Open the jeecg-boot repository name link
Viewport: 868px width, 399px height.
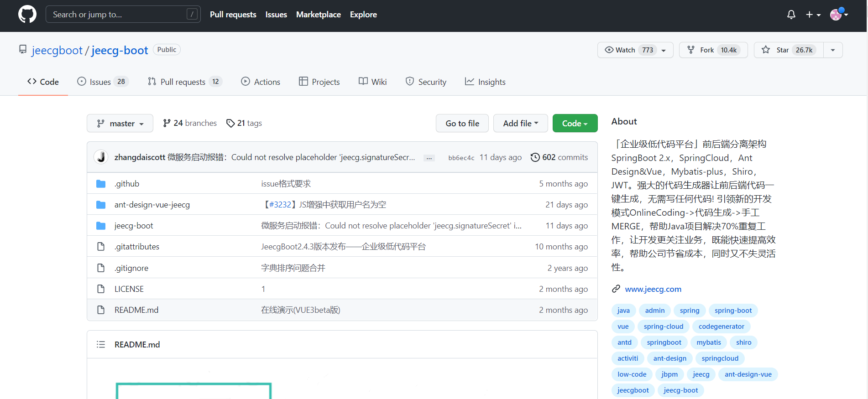point(120,50)
